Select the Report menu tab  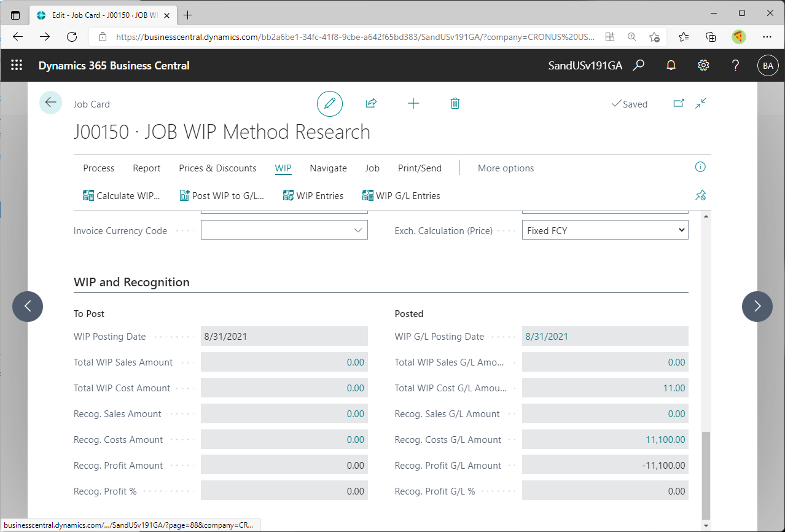(146, 168)
